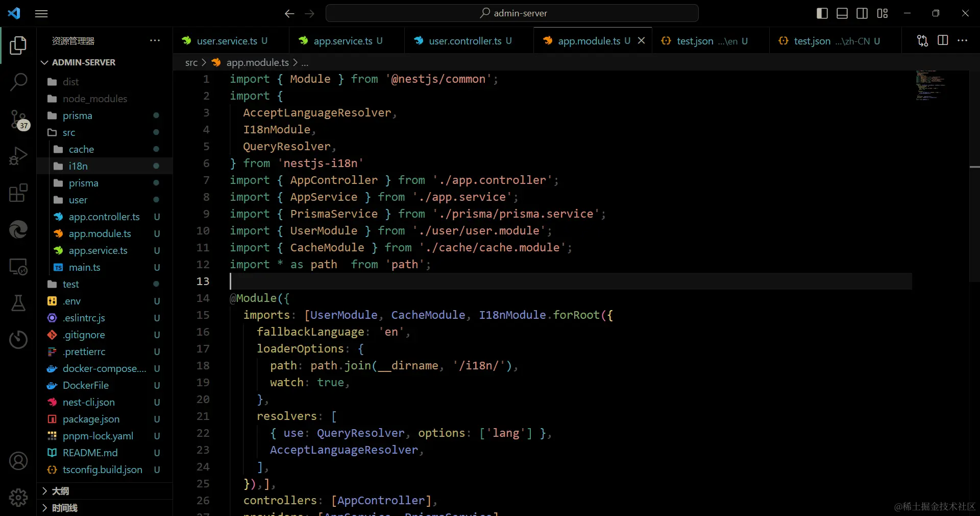Open the .env file
This screenshot has height=516, width=980.
(x=105, y=301)
